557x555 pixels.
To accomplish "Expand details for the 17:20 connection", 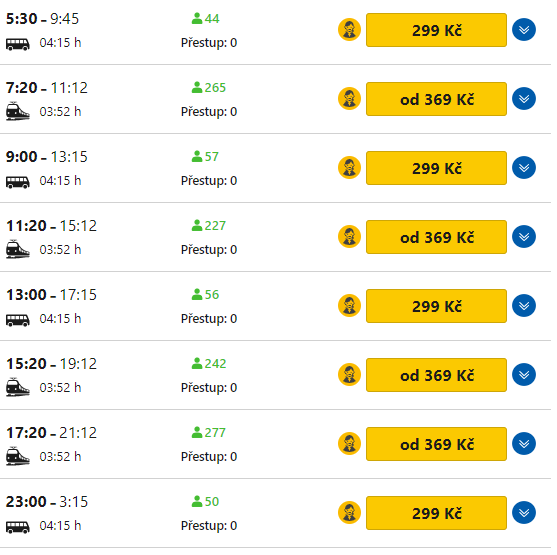I will coord(524,443).
